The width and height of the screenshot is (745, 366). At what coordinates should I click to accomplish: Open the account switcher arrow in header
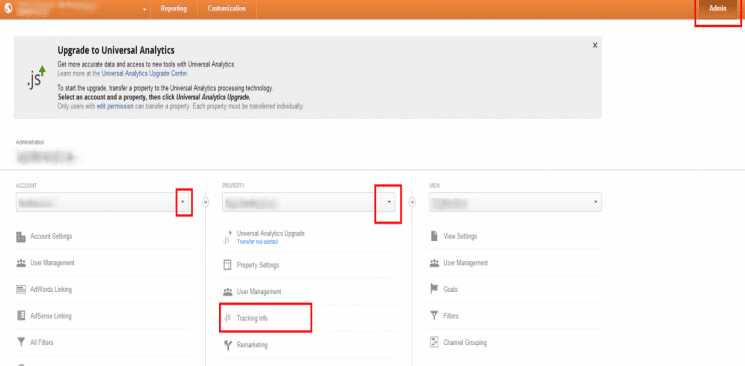(144, 10)
